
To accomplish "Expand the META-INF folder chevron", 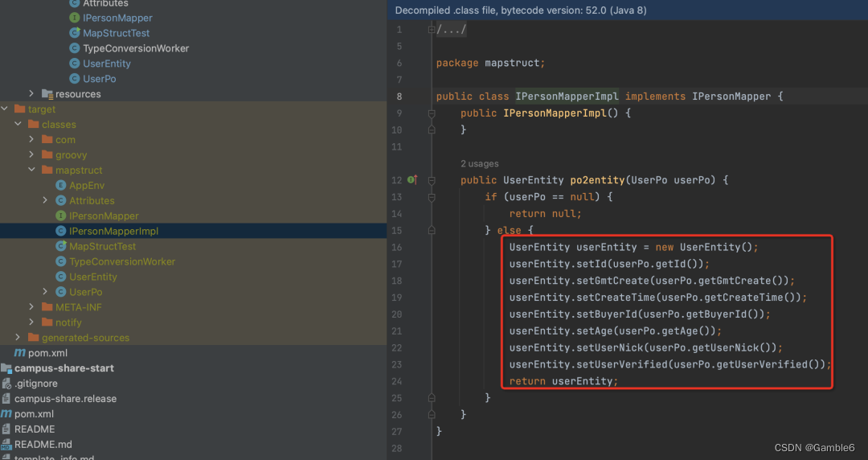I will [x=31, y=307].
